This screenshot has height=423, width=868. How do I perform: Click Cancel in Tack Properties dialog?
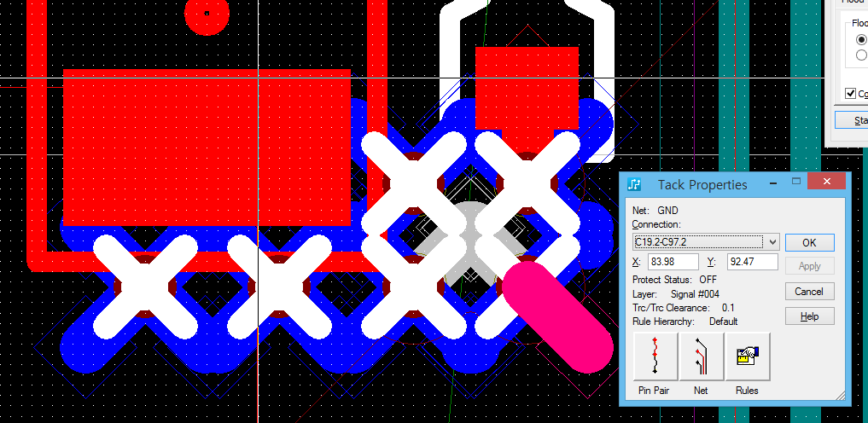(x=809, y=292)
